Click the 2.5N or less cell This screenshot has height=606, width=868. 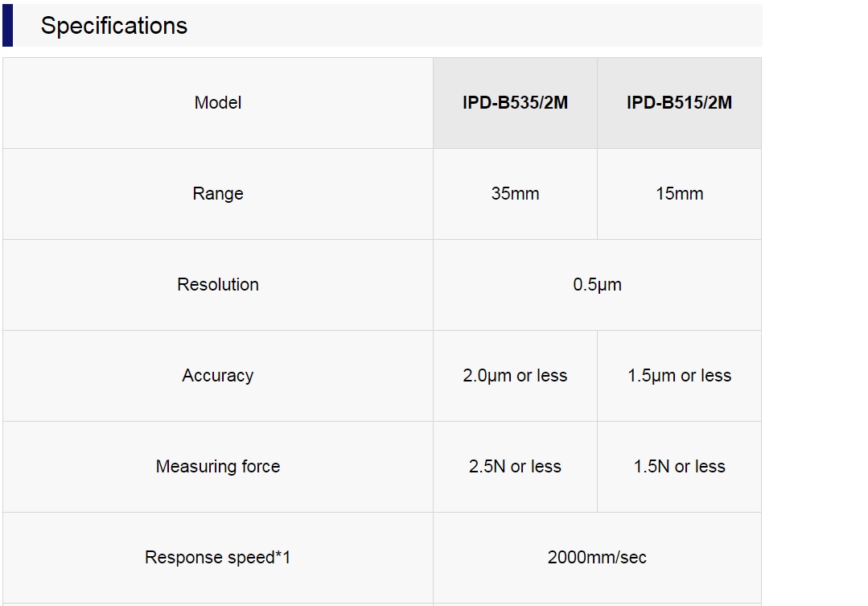[515, 467]
